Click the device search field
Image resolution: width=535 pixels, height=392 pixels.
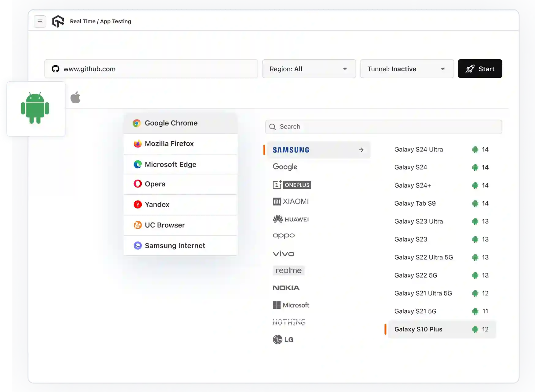click(x=383, y=127)
